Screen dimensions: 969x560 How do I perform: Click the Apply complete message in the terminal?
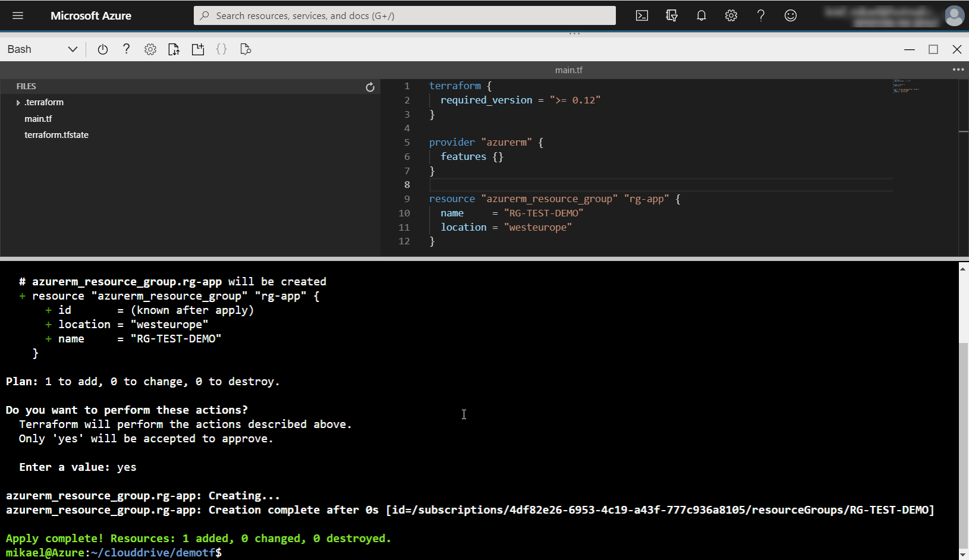[199, 539]
